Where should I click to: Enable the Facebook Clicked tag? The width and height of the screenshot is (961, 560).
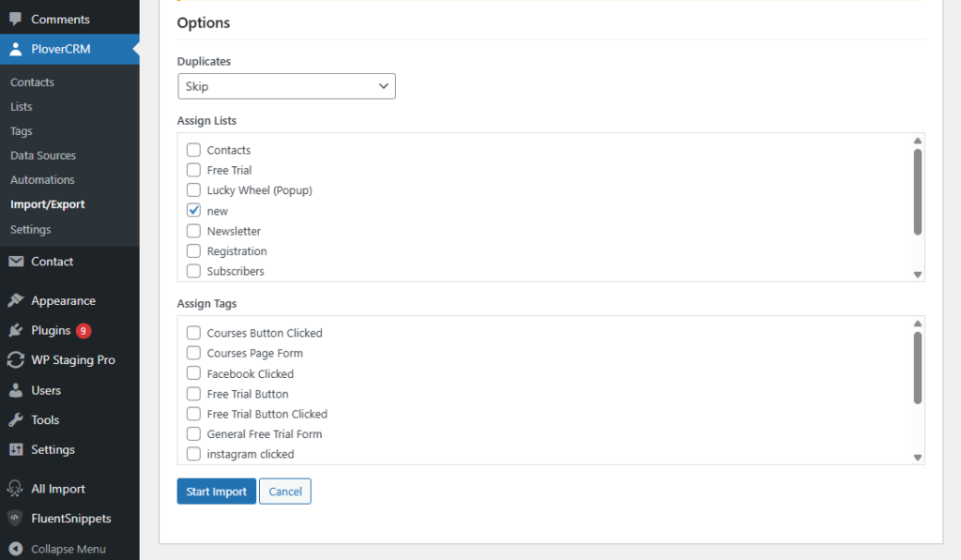click(x=193, y=373)
